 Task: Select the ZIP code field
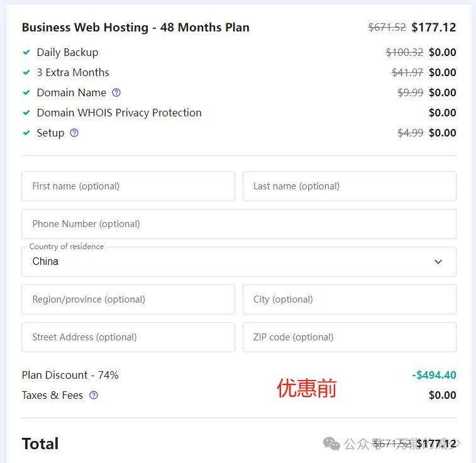click(349, 337)
